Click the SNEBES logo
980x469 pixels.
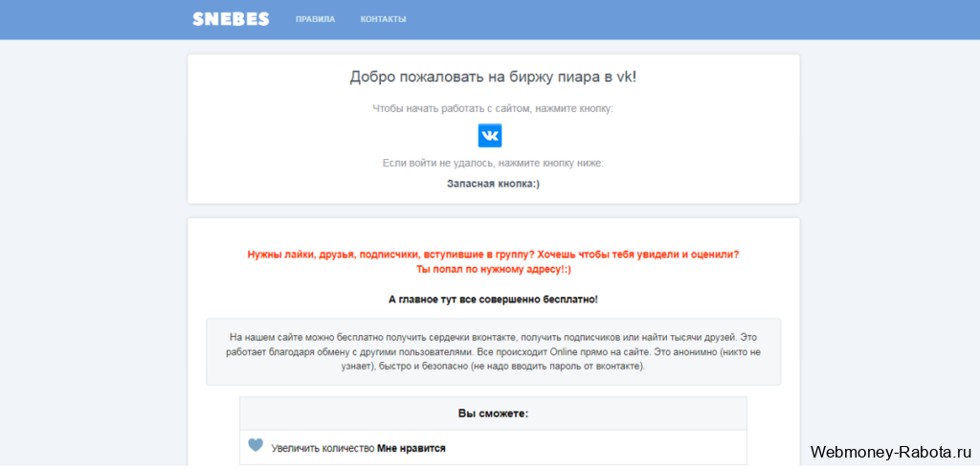point(231,19)
